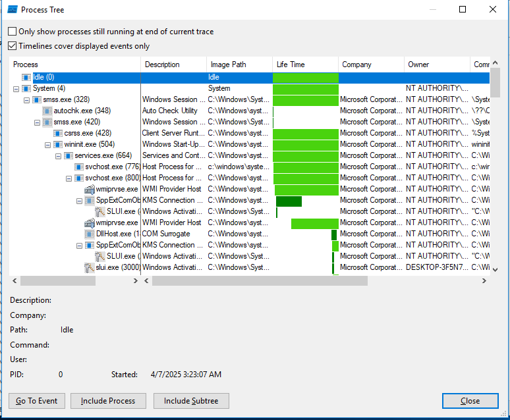Collapse the smss.exe (420) tree node
Viewport: 510px width, 420px height.
37,122
